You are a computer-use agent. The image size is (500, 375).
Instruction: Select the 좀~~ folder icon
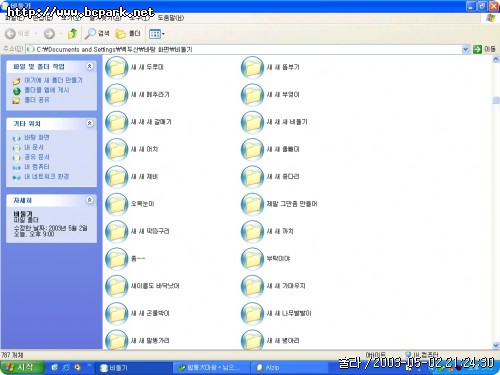tap(117, 259)
